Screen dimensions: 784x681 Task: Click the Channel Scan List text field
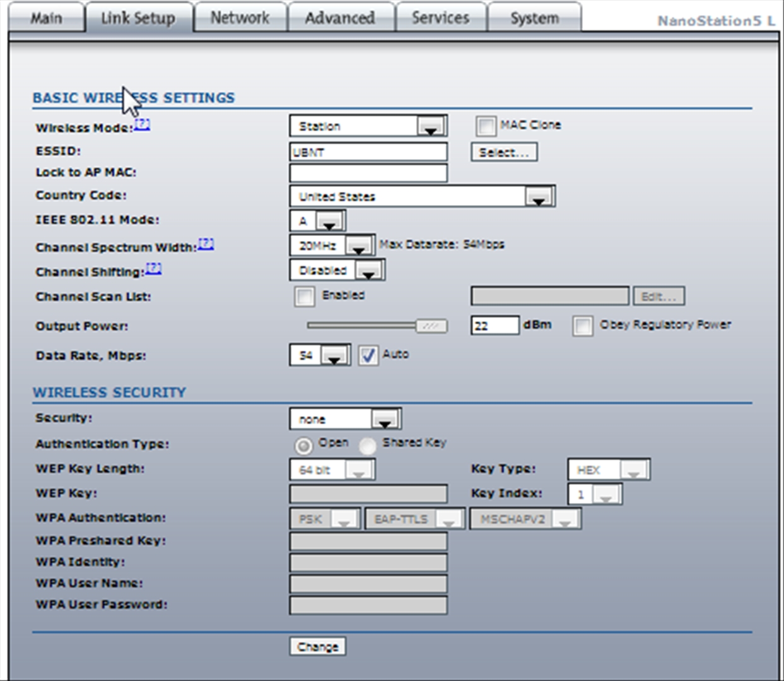click(550, 296)
